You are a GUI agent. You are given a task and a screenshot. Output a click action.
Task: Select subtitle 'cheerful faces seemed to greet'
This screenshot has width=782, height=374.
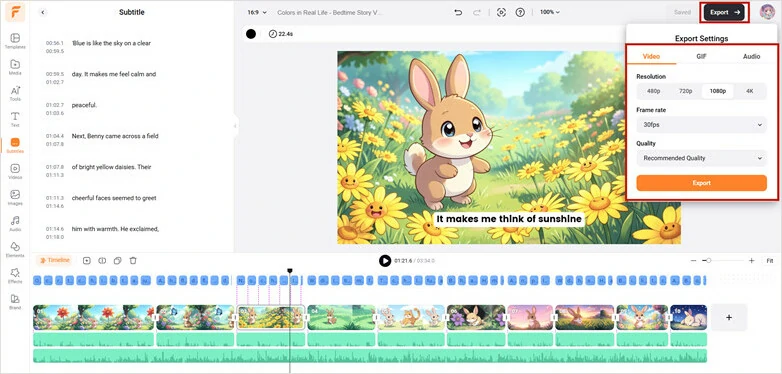pyautogui.click(x=114, y=198)
